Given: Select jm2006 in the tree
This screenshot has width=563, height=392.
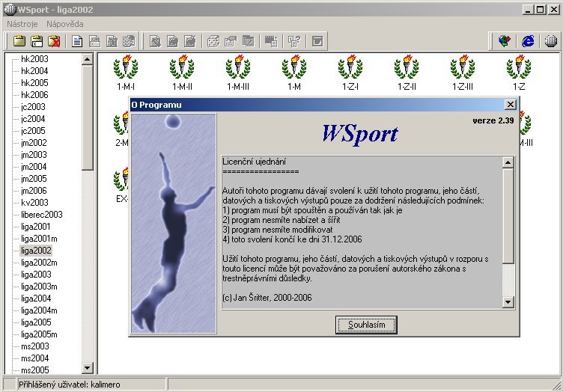Looking at the screenshot, I should [x=34, y=191].
